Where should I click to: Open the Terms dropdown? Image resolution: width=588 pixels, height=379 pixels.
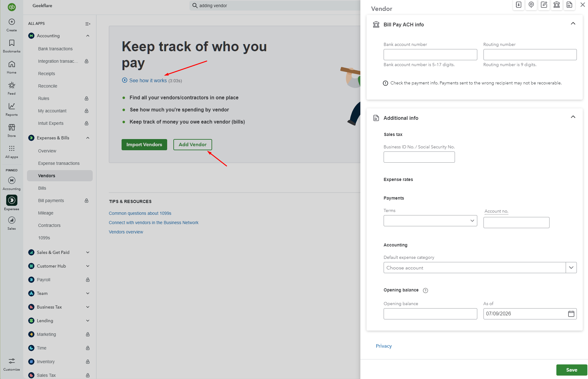coord(430,221)
